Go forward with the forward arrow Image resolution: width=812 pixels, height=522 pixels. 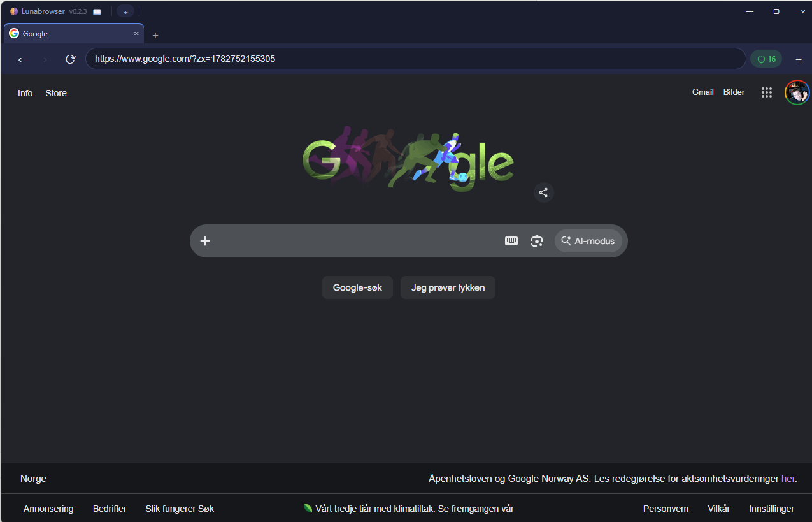point(45,59)
